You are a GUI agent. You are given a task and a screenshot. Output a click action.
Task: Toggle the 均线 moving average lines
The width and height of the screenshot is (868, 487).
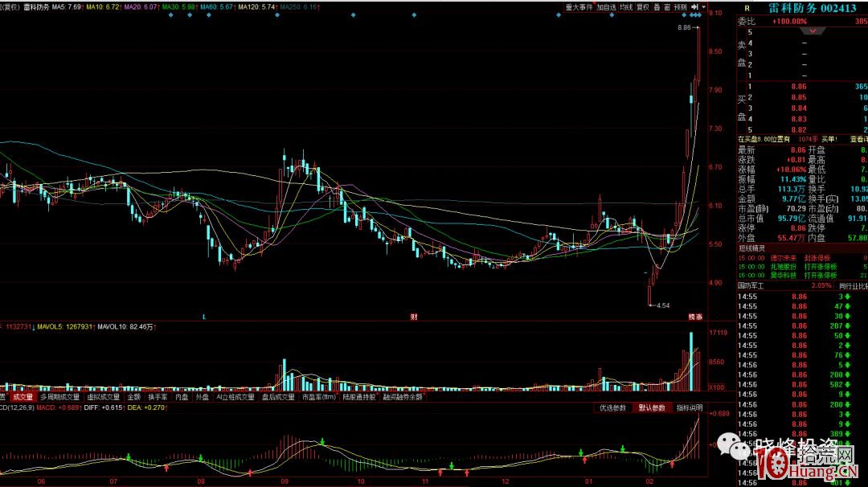(x=625, y=7)
